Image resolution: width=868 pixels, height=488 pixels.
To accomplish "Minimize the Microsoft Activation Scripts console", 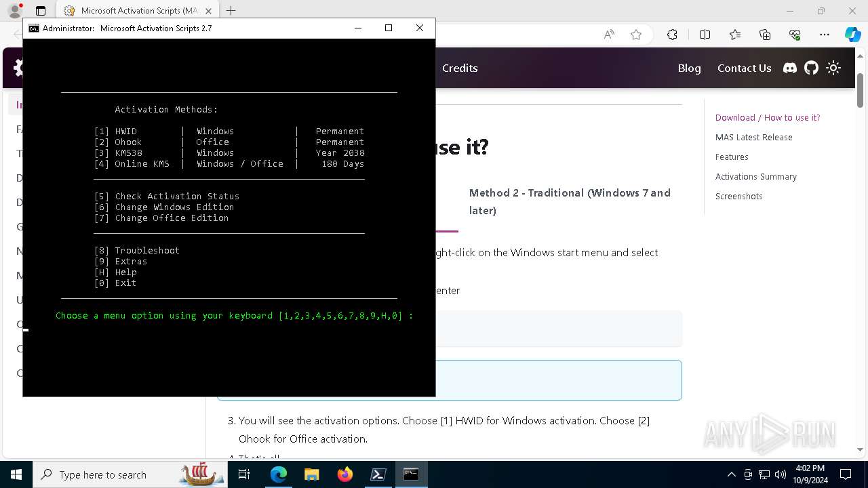I will coord(357,28).
